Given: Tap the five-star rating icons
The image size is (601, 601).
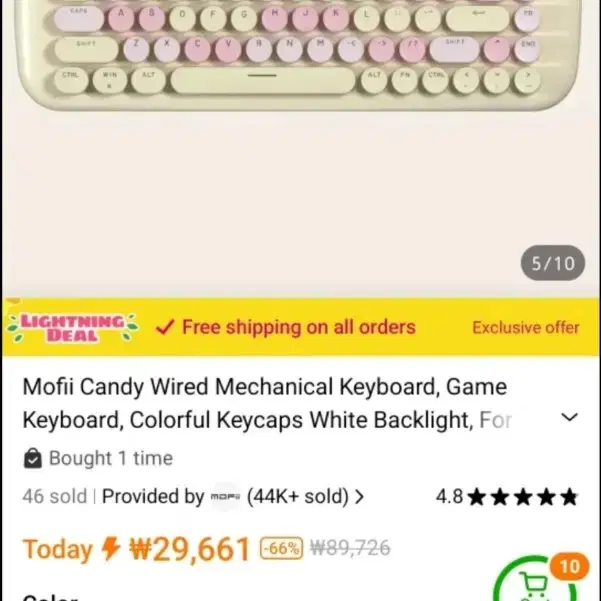Looking at the screenshot, I should click(523, 497).
